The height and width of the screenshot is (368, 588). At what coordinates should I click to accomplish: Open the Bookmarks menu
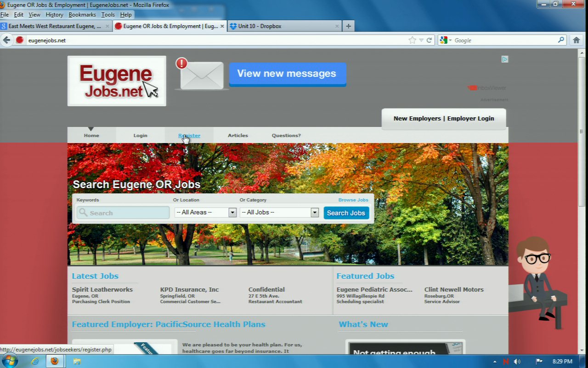tap(82, 15)
